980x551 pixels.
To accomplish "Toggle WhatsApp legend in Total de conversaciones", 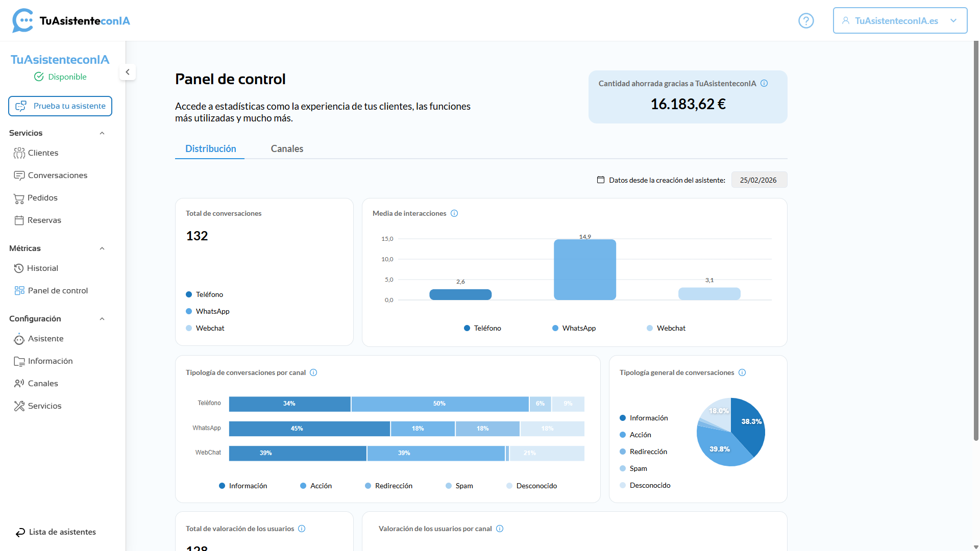I will pyautogui.click(x=207, y=311).
